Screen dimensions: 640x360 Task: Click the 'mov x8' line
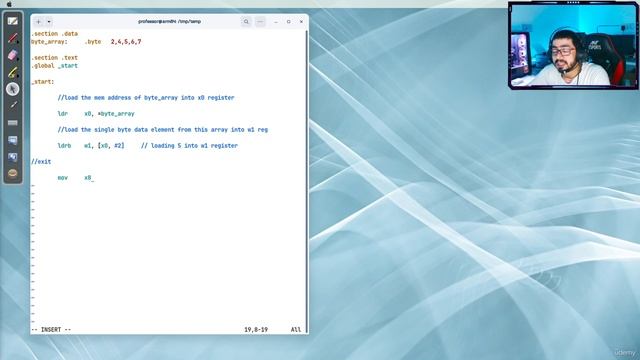tap(76, 178)
